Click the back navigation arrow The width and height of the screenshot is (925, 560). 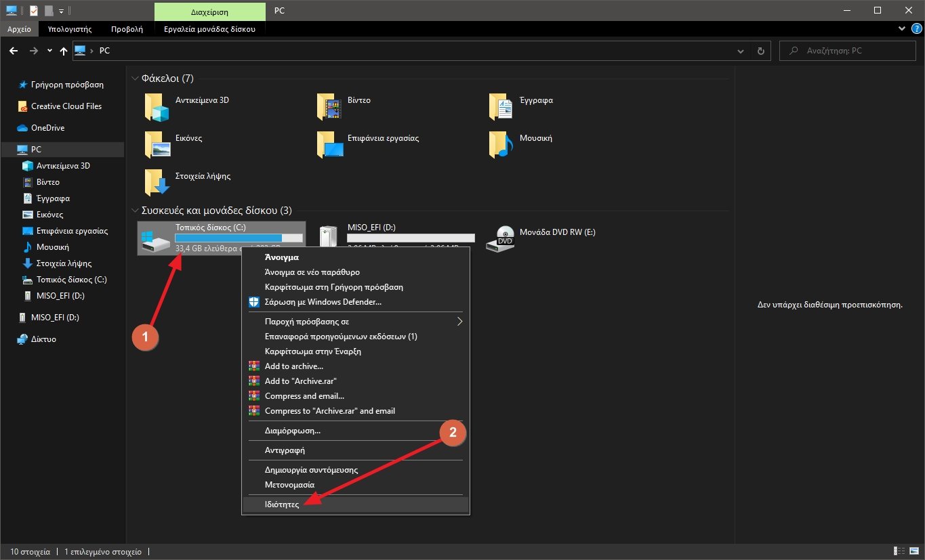pyautogui.click(x=14, y=51)
